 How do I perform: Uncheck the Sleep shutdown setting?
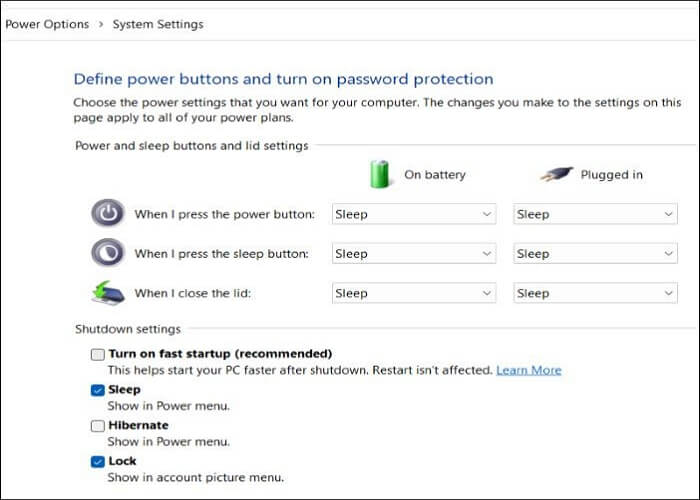coord(97,390)
